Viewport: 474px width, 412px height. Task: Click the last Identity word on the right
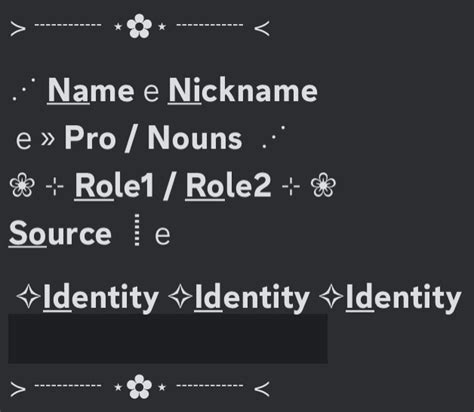click(x=403, y=298)
